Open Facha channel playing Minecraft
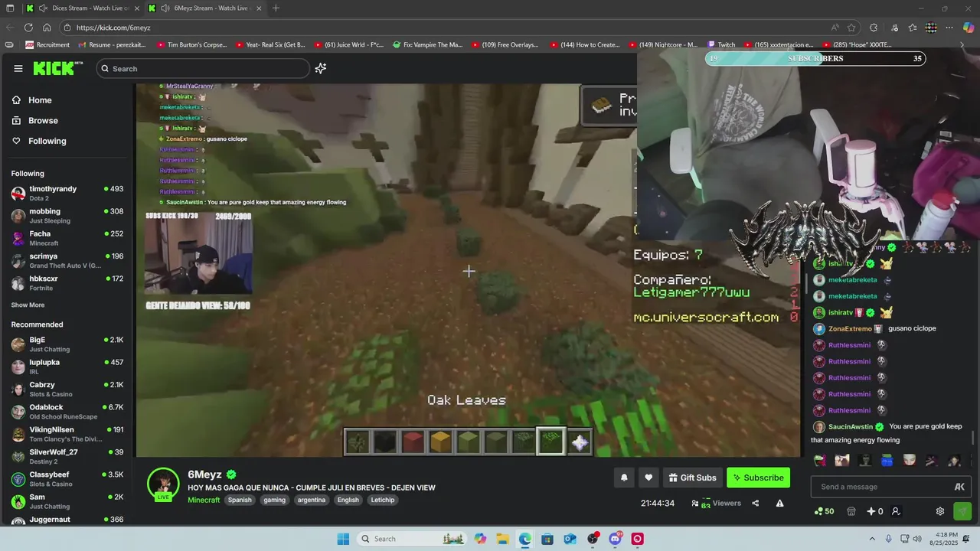The height and width of the screenshot is (551, 980). [67, 238]
